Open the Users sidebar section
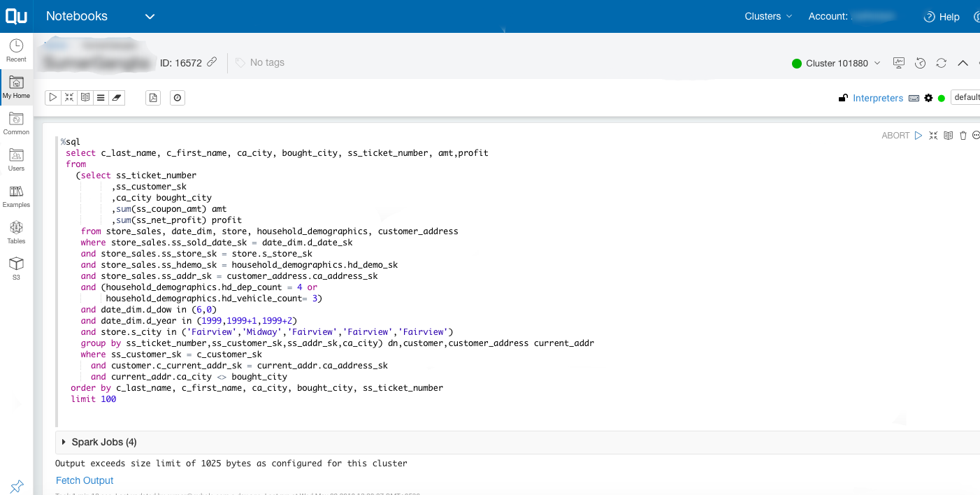980x495 pixels. [x=16, y=159]
